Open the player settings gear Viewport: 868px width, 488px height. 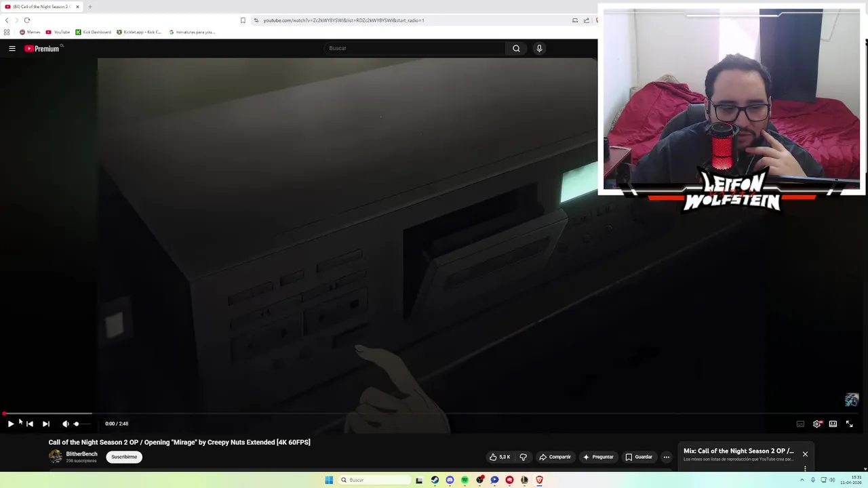817,424
